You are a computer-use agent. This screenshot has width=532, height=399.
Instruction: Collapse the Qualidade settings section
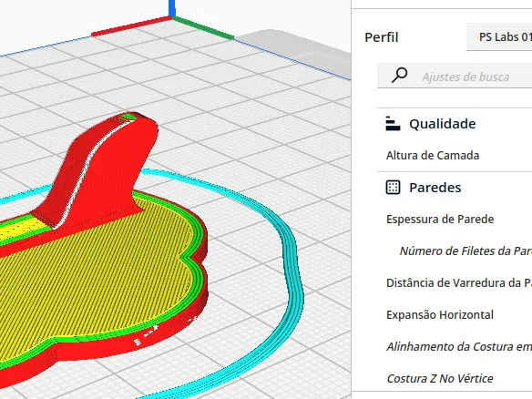pyautogui.click(x=442, y=124)
